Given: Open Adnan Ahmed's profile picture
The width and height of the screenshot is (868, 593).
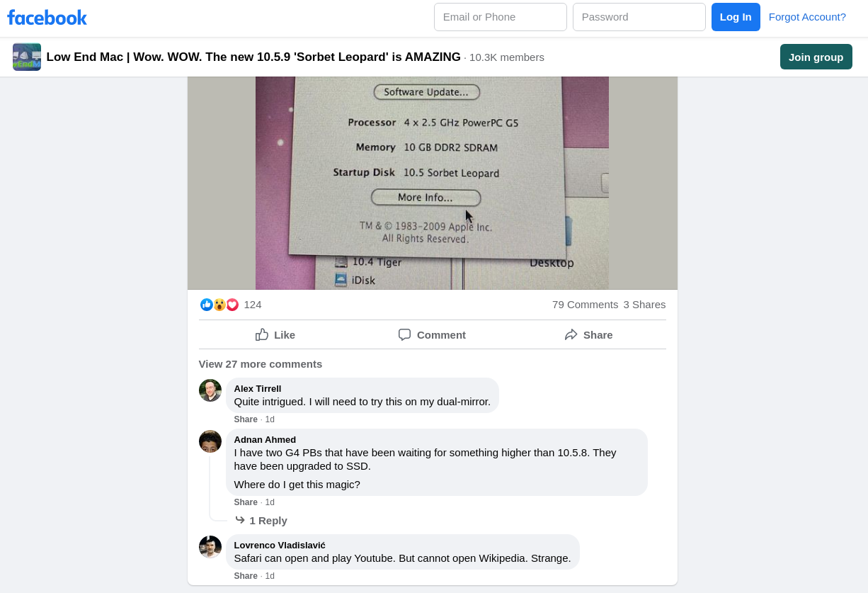Looking at the screenshot, I should coord(210,441).
